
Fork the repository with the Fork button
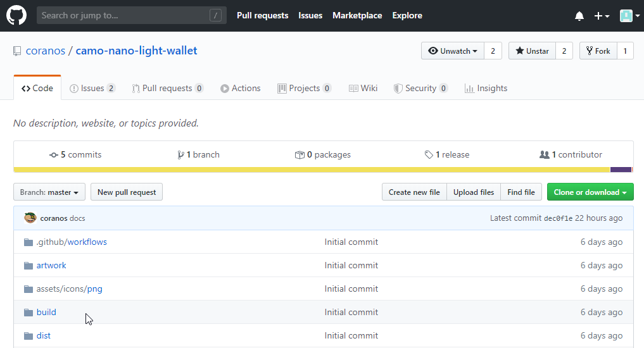pyautogui.click(x=598, y=51)
